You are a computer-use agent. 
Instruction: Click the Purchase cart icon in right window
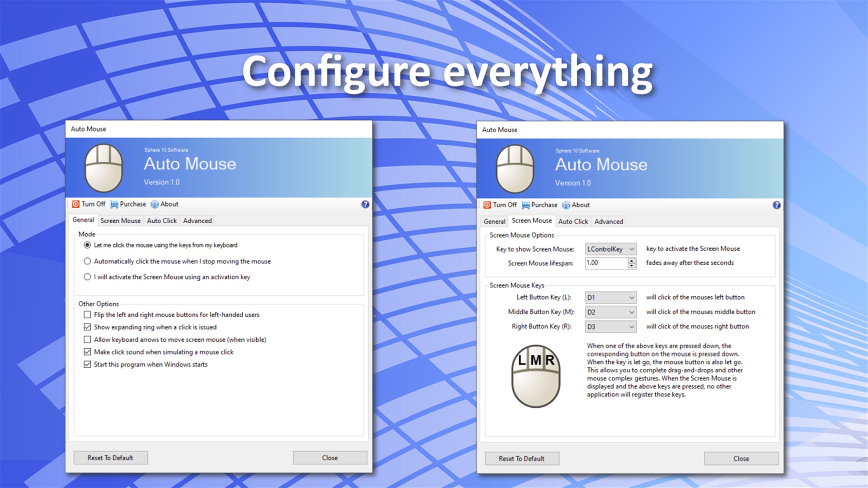525,205
